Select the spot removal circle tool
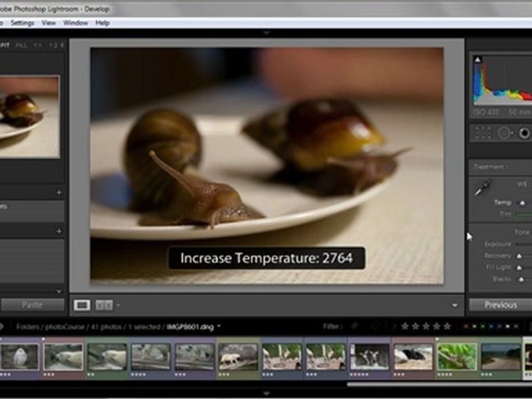 tap(504, 133)
